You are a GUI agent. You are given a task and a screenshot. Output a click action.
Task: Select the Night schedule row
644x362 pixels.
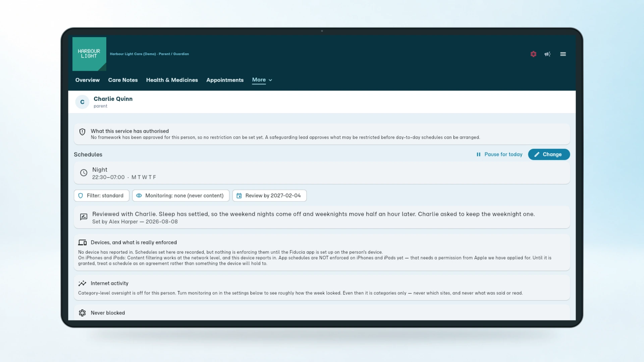point(322,173)
